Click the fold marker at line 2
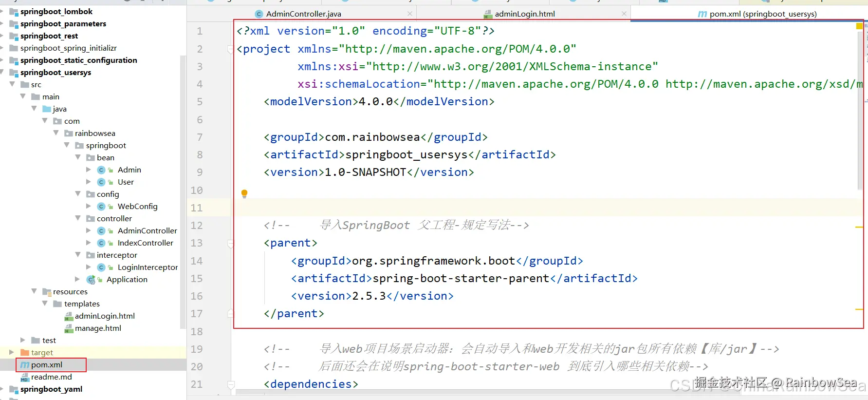868x400 pixels. [230, 49]
